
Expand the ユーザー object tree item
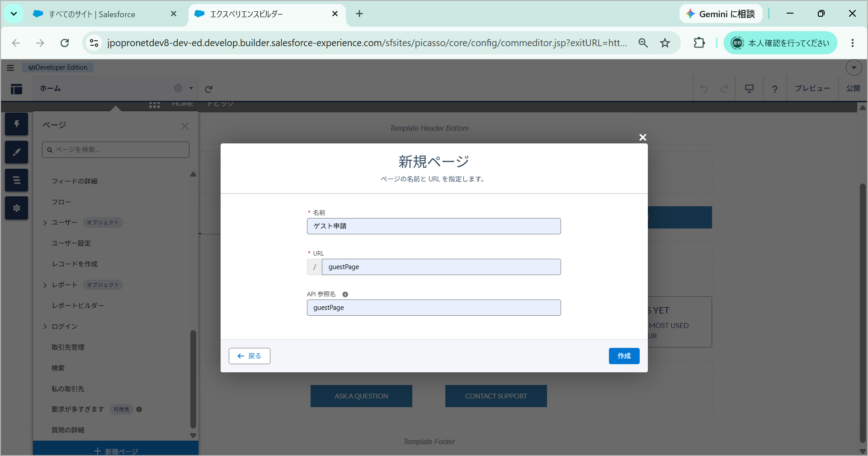(x=45, y=223)
